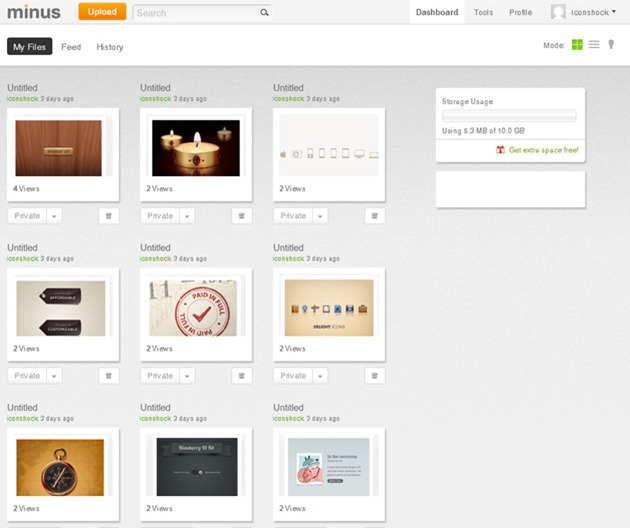Screen dimensions: 630x528
Task: Switch to grid view mode
Action: pyautogui.click(x=577, y=45)
